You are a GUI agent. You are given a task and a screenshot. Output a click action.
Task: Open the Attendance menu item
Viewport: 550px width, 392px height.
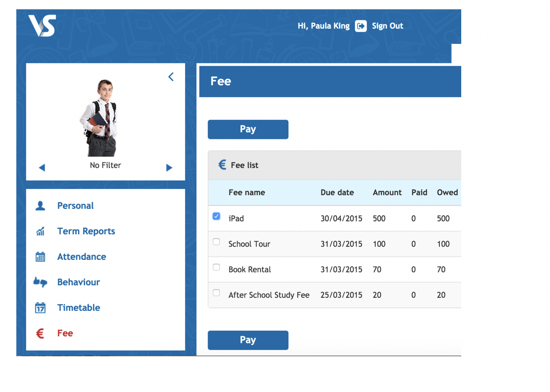[82, 257]
